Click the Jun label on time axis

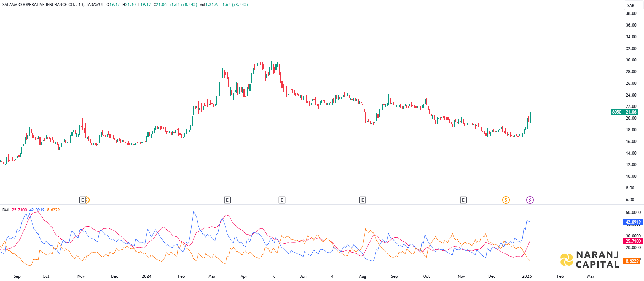pyautogui.click(x=303, y=276)
